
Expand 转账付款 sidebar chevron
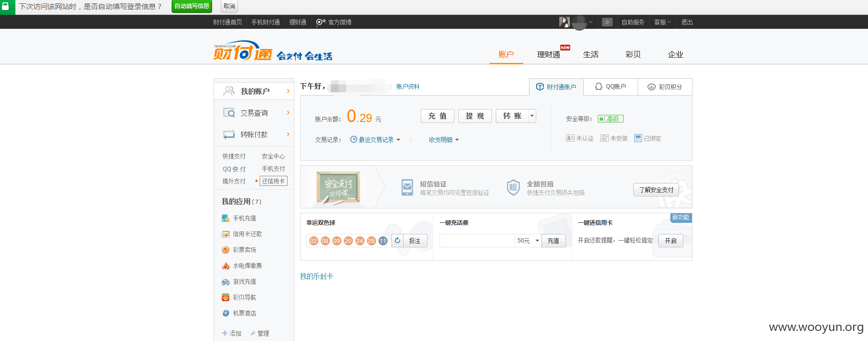click(x=288, y=134)
